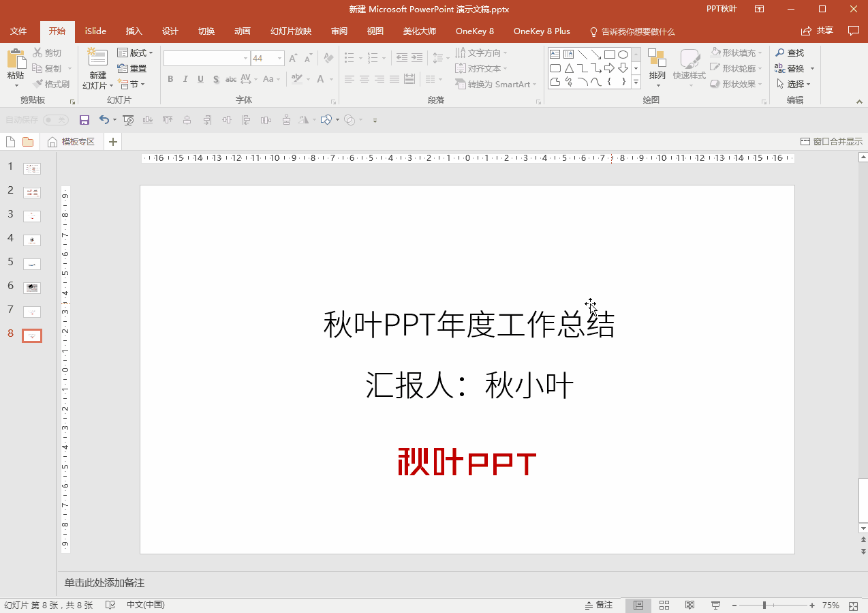The image size is (868, 613).
Task: Click the Cut (剪切) scissors button
Action: (46, 53)
